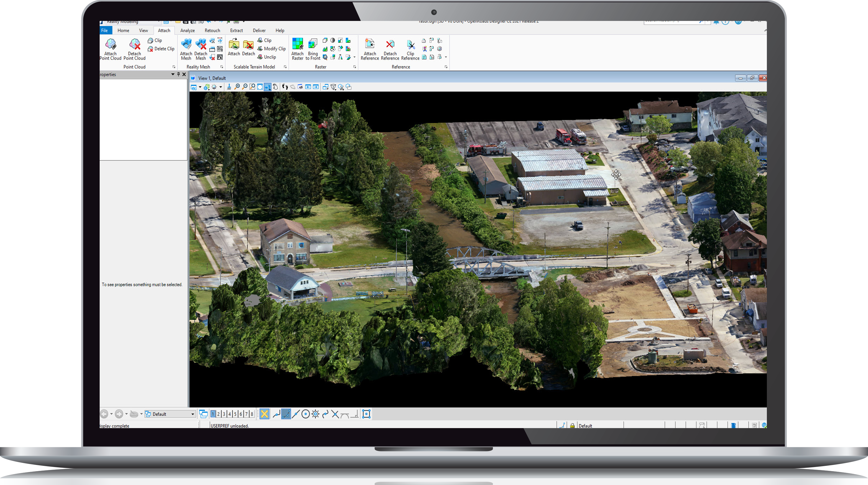Screen dimensions: 868x485
Task: Toggle AccuSnap with the yellow X button
Action: 264,414
